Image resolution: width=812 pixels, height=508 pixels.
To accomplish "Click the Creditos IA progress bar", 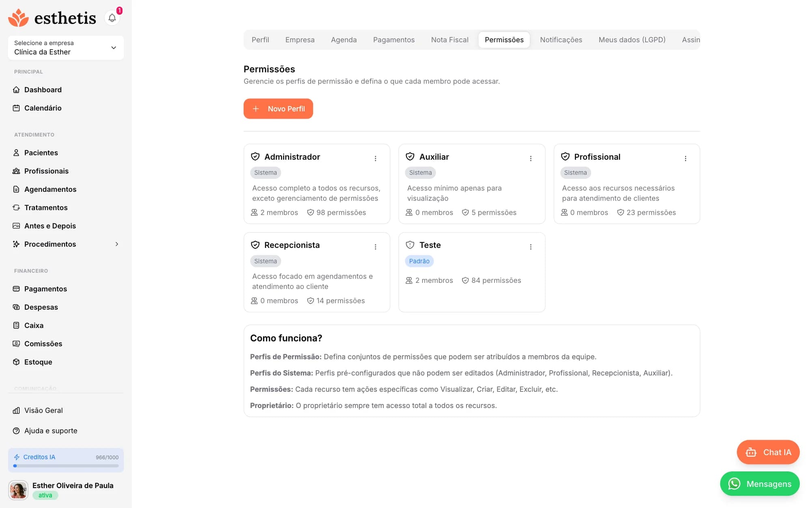I will pyautogui.click(x=66, y=466).
